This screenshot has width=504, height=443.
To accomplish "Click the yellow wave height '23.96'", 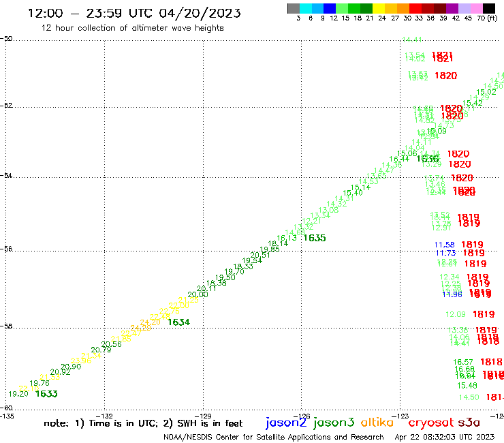I will tap(81, 361).
